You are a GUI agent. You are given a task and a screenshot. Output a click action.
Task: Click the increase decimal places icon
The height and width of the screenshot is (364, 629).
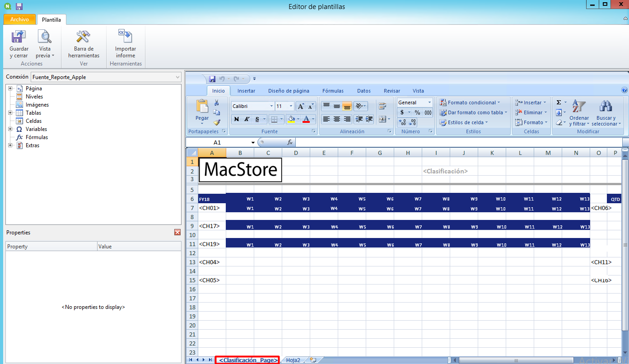(402, 122)
